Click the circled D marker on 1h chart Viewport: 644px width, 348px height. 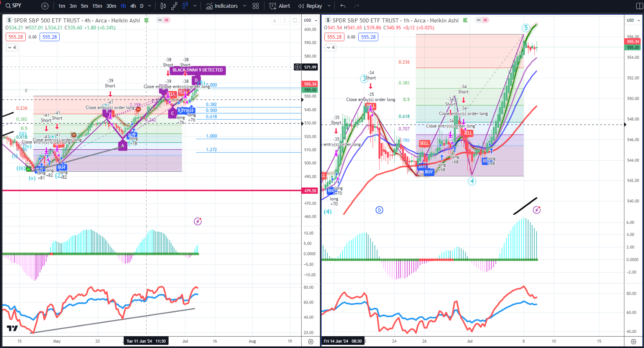click(x=380, y=210)
